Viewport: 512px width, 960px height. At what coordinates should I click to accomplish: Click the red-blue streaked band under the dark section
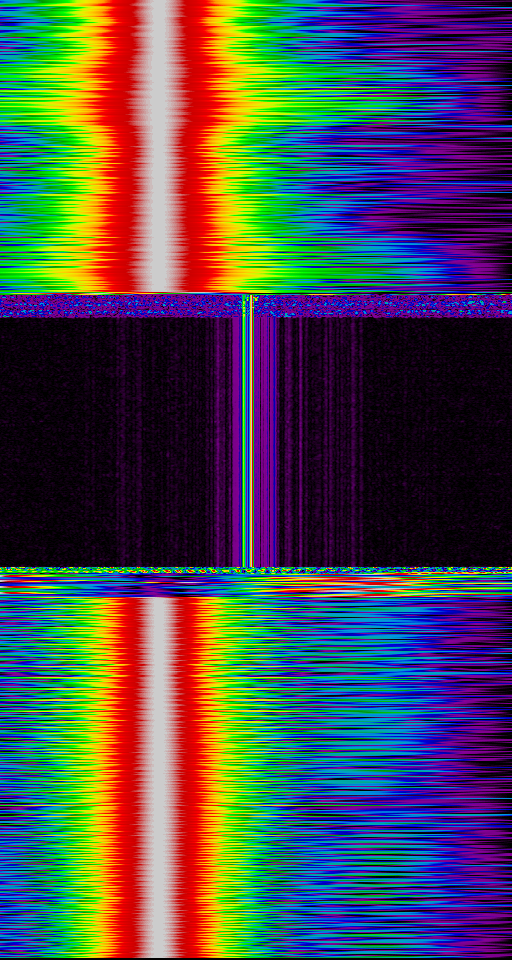[x=256, y=585]
